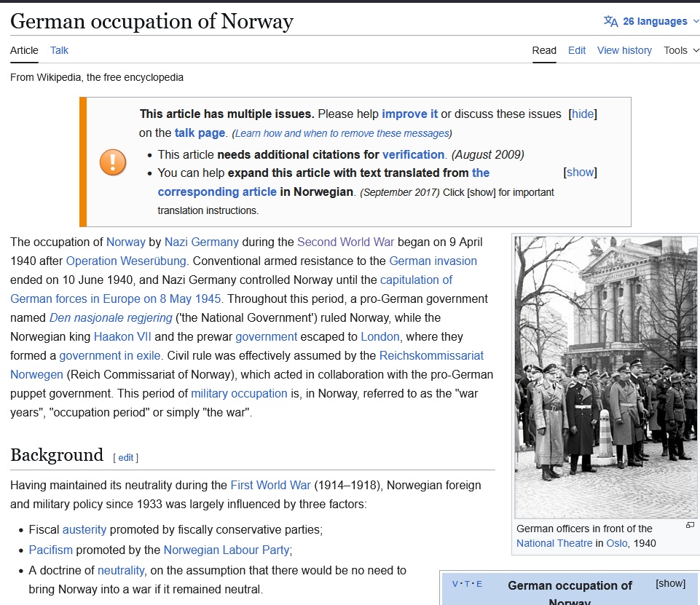Click the V (view) navbox template link

455,584
